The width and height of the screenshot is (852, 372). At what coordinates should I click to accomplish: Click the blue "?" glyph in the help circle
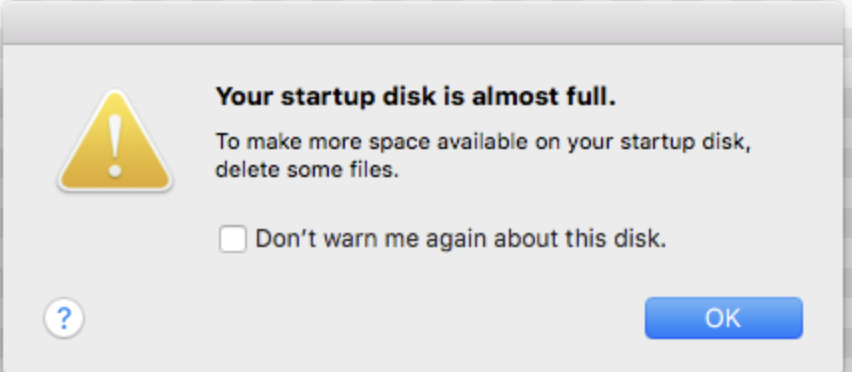pos(64,319)
